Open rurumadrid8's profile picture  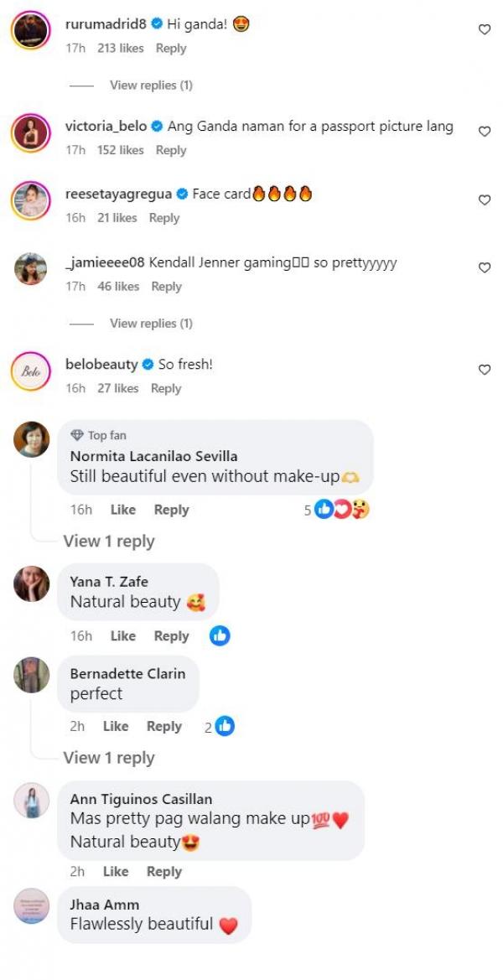(31, 31)
